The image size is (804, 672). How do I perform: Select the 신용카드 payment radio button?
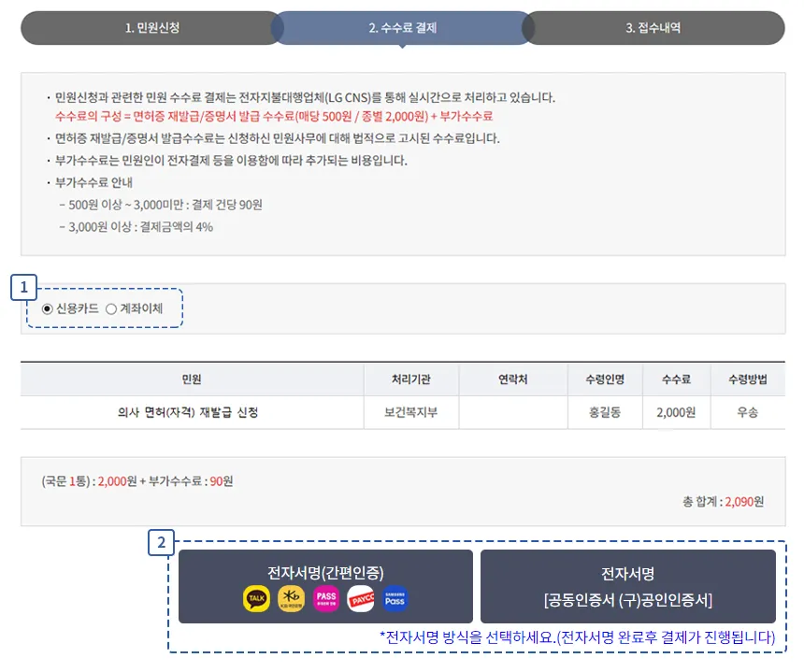(x=48, y=308)
